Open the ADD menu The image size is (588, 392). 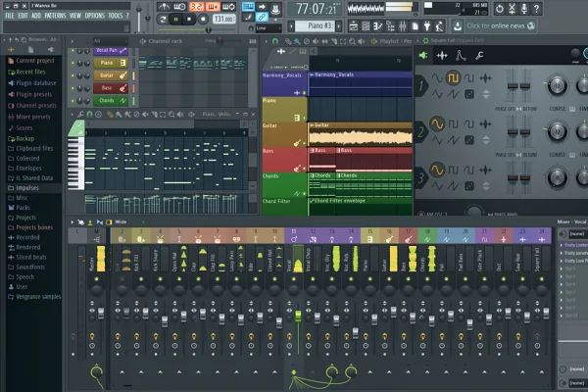pos(36,16)
